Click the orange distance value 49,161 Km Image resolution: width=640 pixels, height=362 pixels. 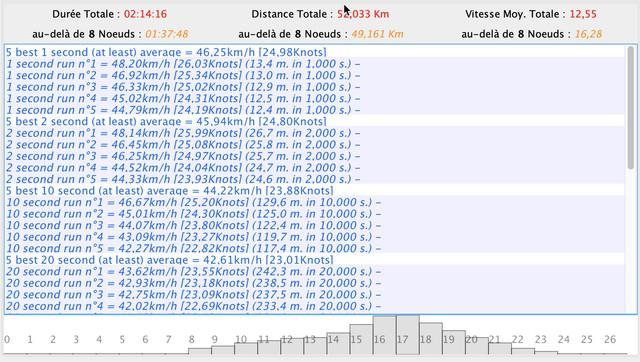[377, 34]
